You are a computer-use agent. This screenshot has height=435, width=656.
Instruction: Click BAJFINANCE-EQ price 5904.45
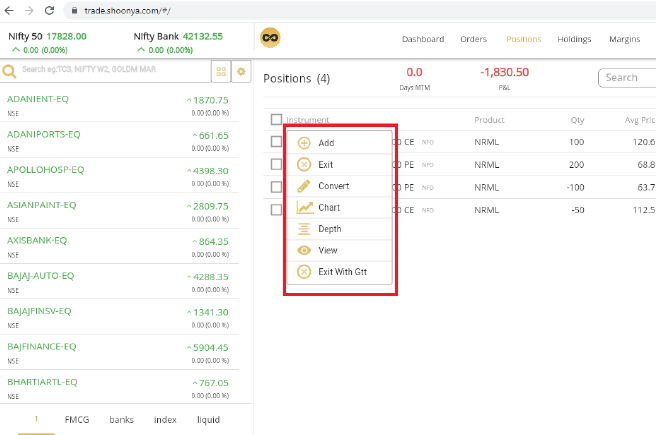pos(210,348)
